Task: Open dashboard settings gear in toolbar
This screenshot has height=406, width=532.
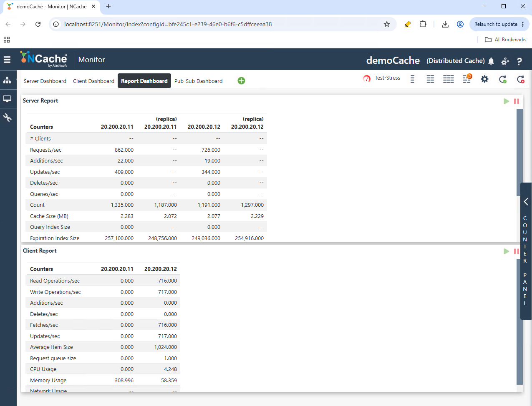Action: tap(484, 79)
